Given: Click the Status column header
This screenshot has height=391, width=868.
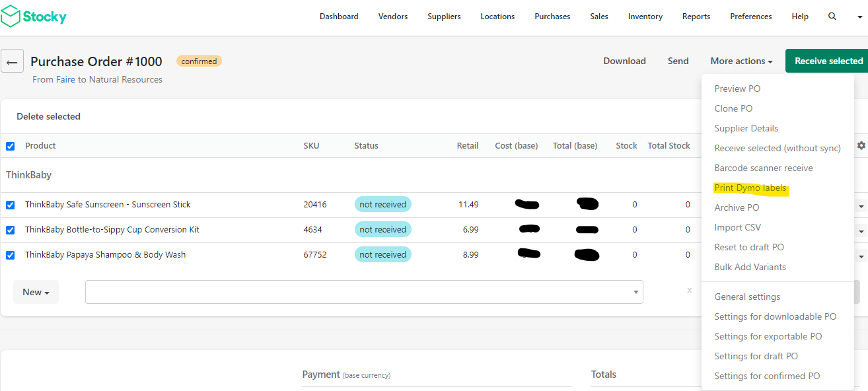Looking at the screenshot, I should 366,145.
